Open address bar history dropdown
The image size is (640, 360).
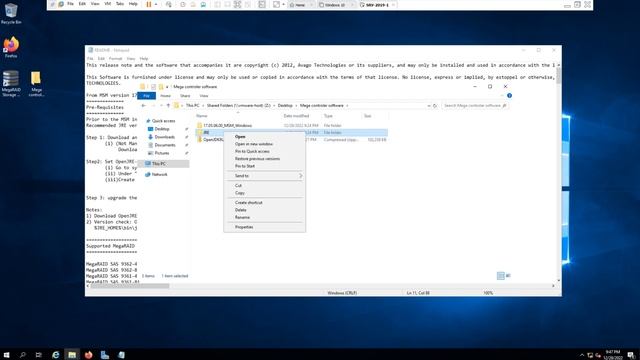pos(429,106)
